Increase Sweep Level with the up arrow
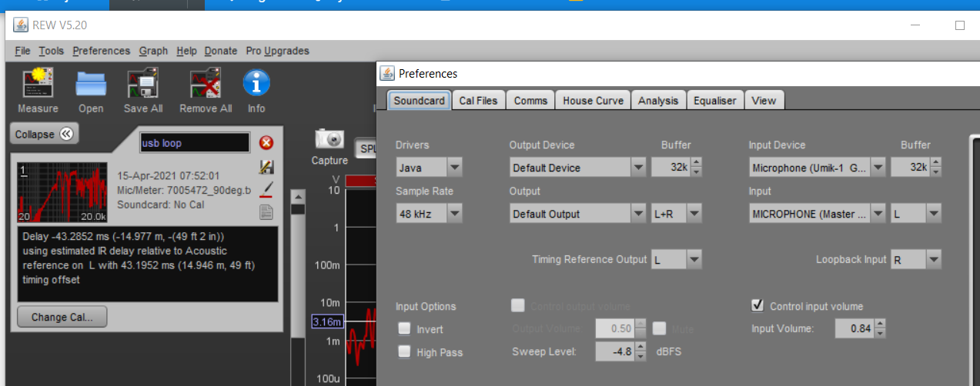980x386 pixels. point(641,348)
